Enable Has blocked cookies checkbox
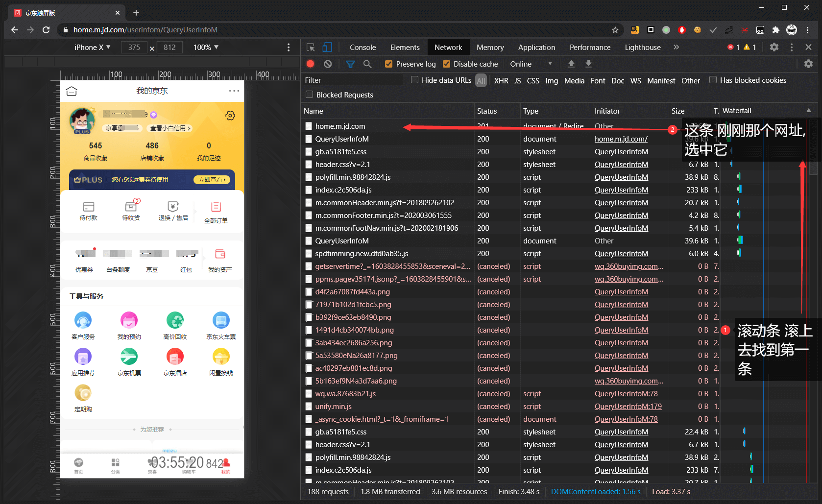The height and width of the screenshot is (504, 822). [713, 80]
